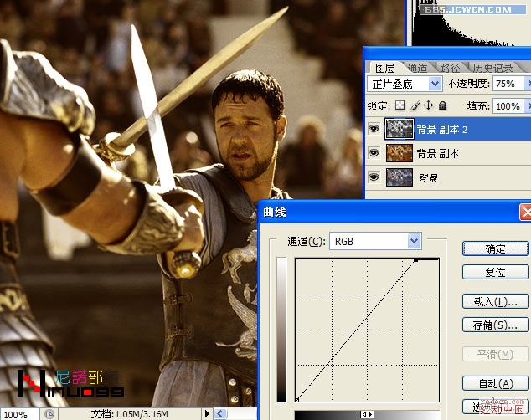Open the blend mode dropdown showing 正片叠底
The width and height of the screenshot is (531, 420).
[x=405, y=84]
